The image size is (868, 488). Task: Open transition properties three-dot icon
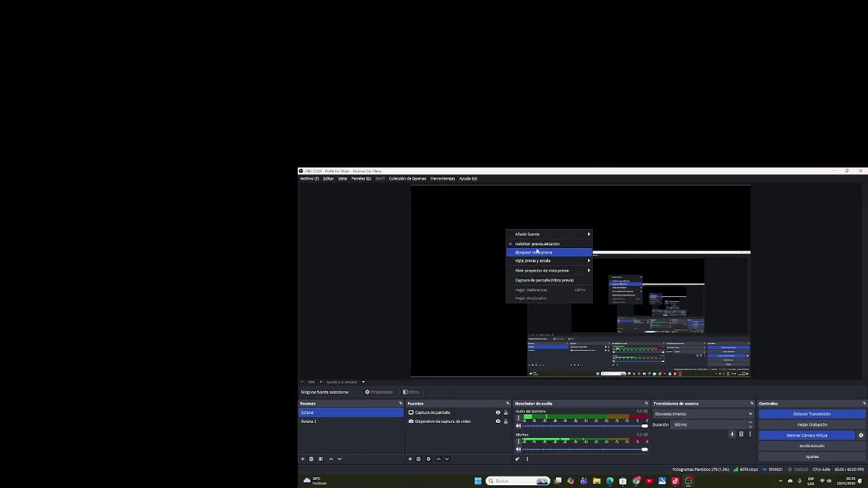point(750,434)
